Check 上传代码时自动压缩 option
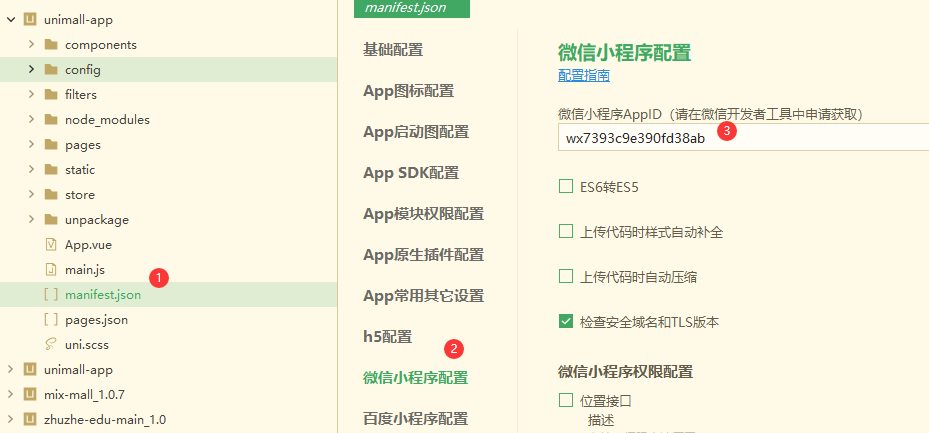The image size is (929, 433). click(566, 277)
